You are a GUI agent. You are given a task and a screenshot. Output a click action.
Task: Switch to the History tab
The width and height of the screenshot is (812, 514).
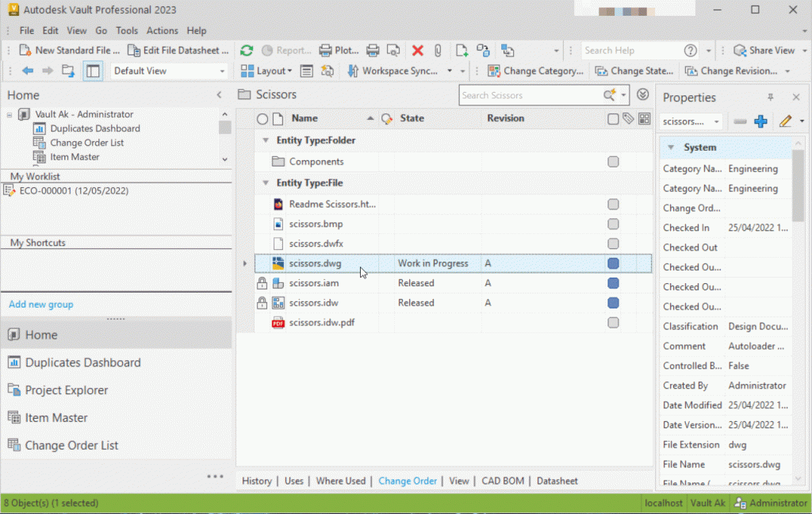click(257, 481)
